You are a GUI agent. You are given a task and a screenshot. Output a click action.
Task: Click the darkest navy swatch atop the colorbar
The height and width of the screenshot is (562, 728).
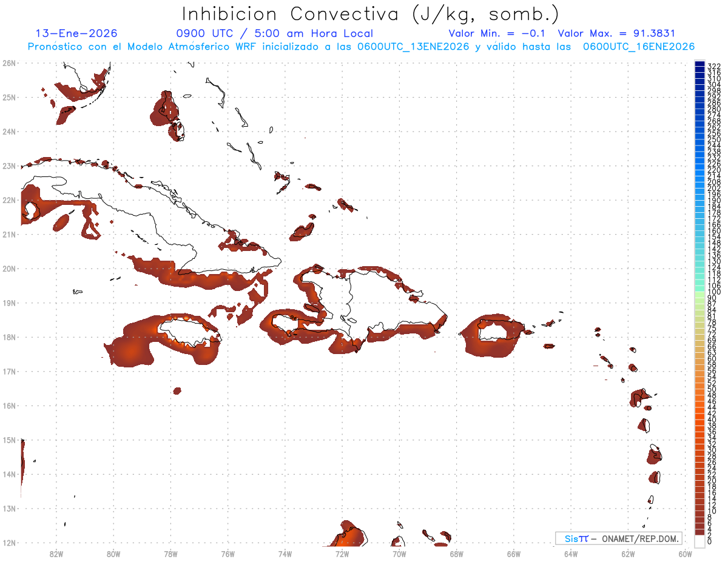(x=700, y=64)
